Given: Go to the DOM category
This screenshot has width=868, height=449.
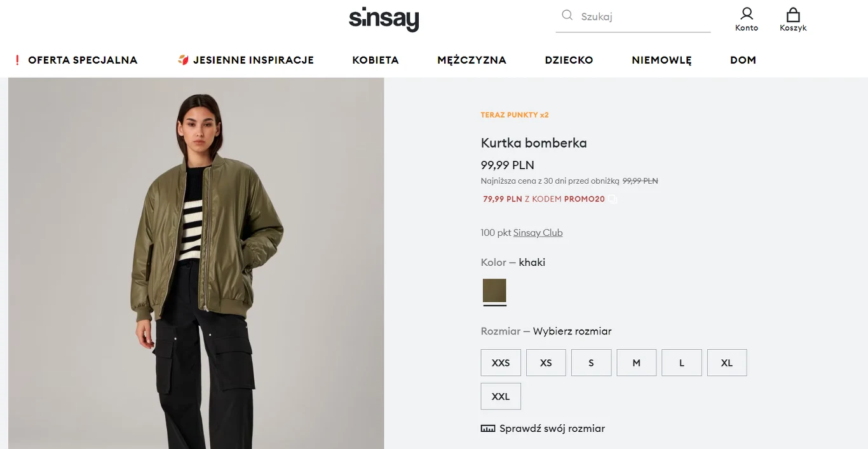Looking at the screenshot, I should (x=743, y=60).
